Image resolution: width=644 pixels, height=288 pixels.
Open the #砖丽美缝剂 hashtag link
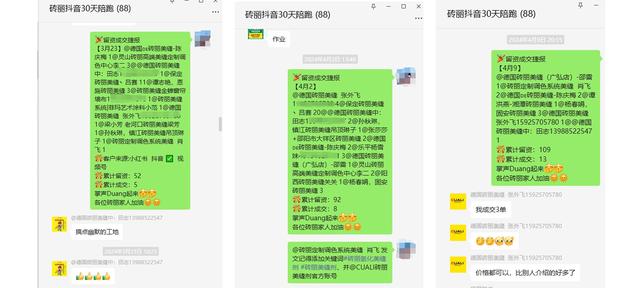pos(318,267)
